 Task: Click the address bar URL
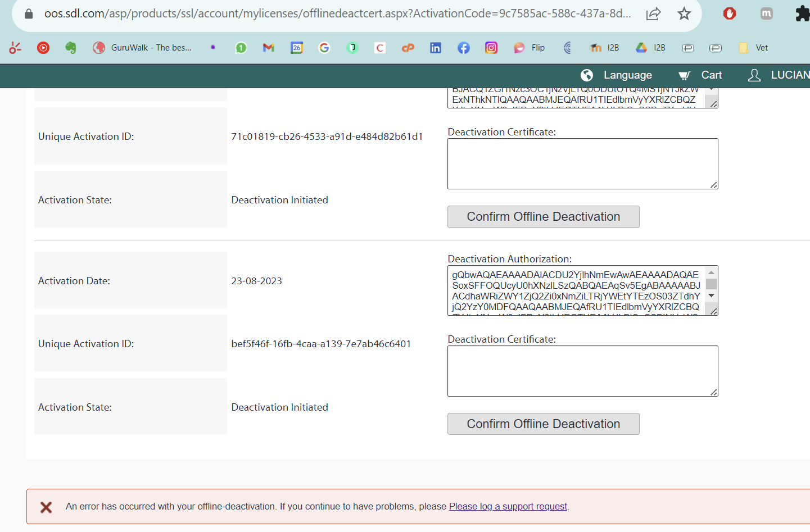pos(337,13)
